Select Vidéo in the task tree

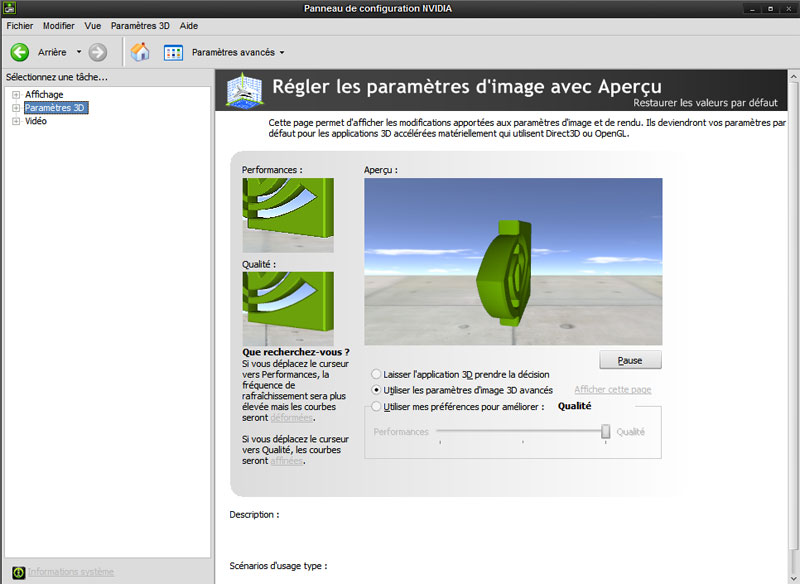(x=36, y=121)
